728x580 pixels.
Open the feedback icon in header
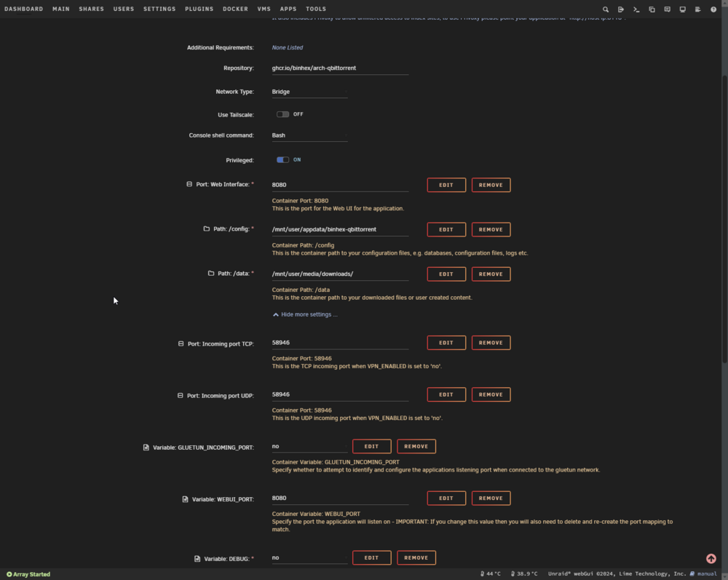click(667, 9)
